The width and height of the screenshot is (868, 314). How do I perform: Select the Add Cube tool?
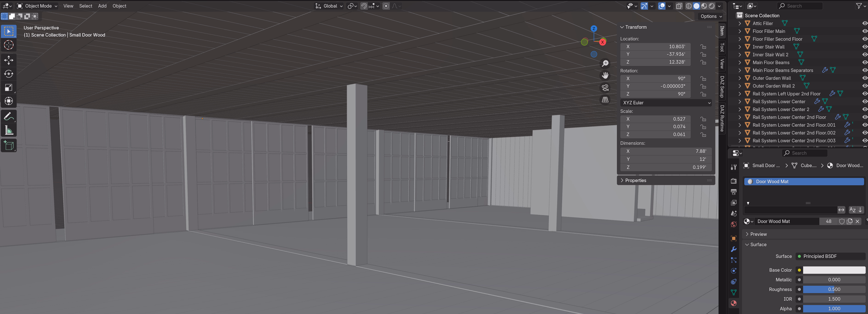click(9, 146)
